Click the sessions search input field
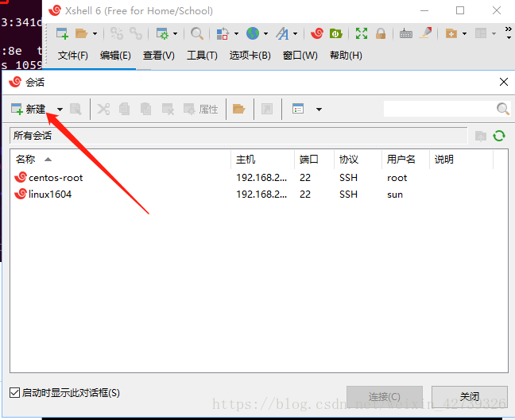The height and width of the screenshot is (420, 515). coord(439,109)
